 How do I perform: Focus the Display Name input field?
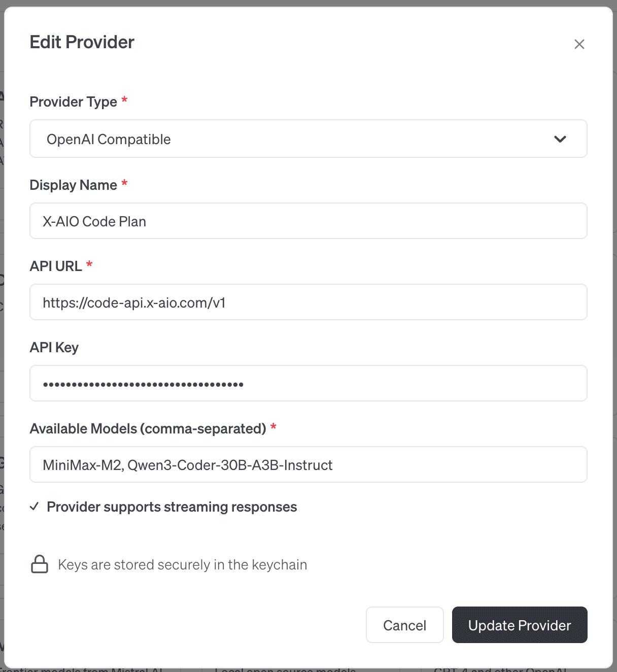(x=308, y=221)
